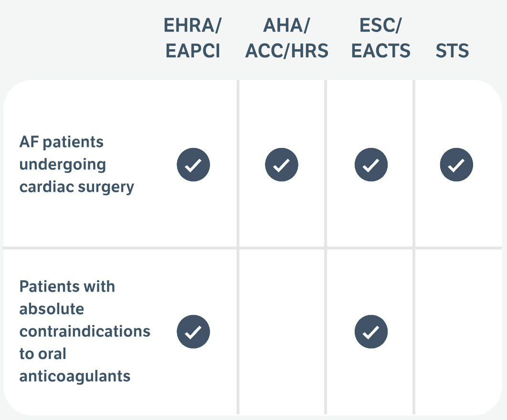This screenshot has width=507, height=420.
Task: Click vertical divider between AHA/ACC/HRS and ESC/EACTS columns
Action: point(326,247)
